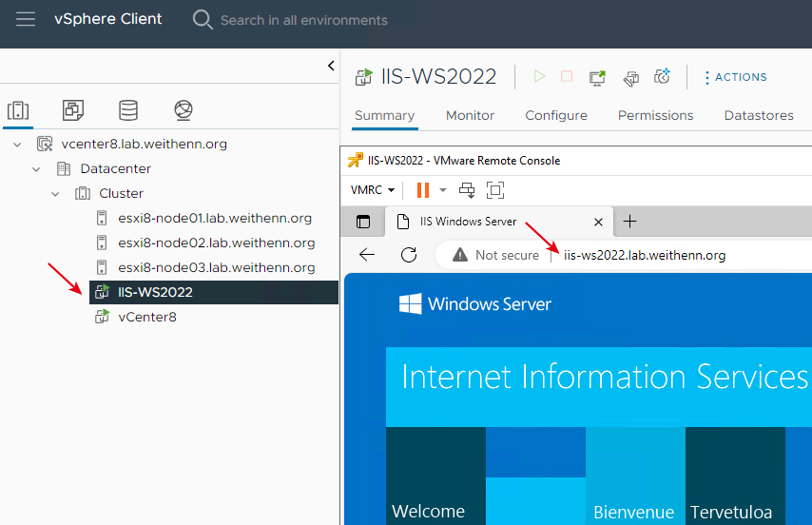Click the address bar URL iis-ws2022.lab.weithenn.org
Screen dimensions: 812x525
coord(645,255)
